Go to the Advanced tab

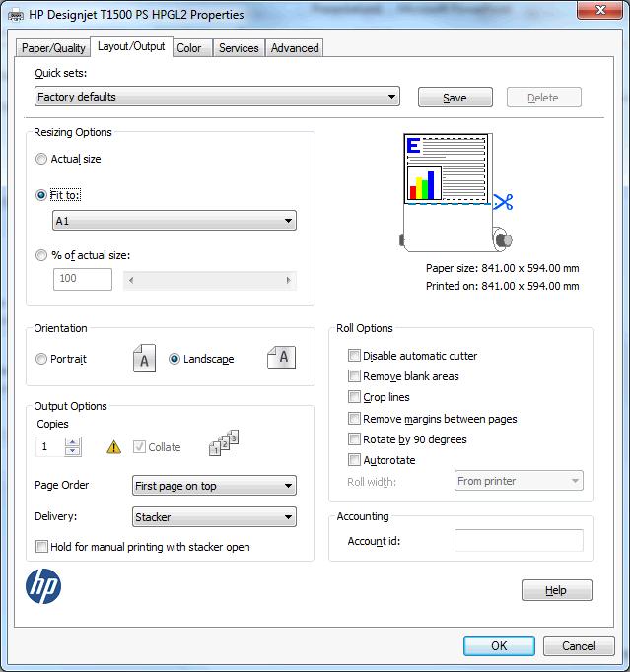click(x=295, y=48)
